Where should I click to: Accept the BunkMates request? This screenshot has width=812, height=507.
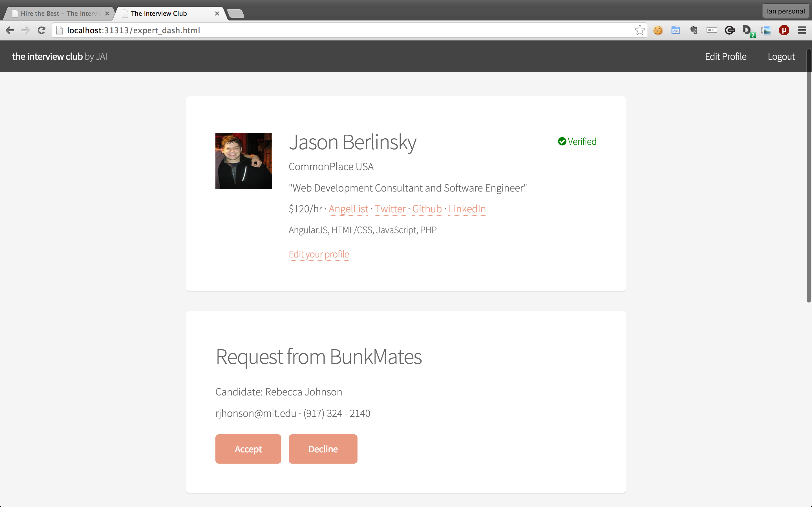click(248, 449)
